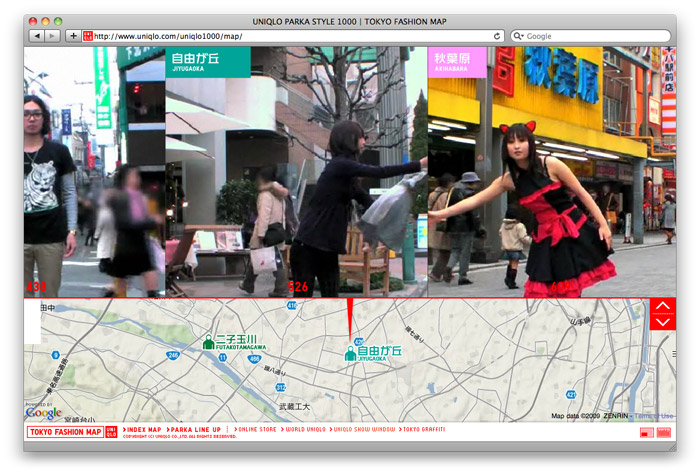Click the yellow minimize window button
The width and height of the screenshot is (700, 472).
pos(46,21)
